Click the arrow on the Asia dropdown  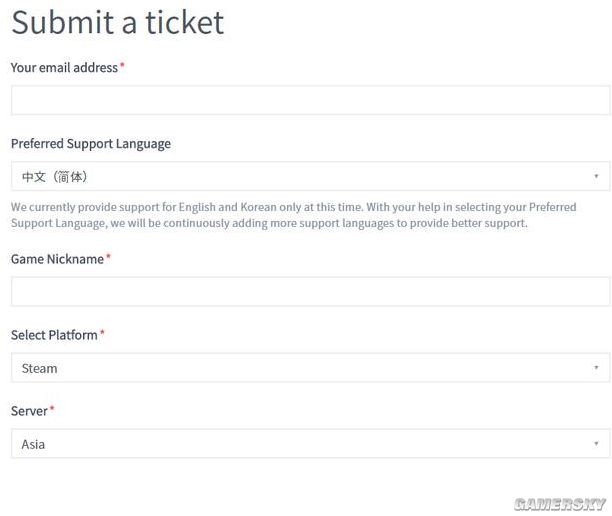[596, 444]
